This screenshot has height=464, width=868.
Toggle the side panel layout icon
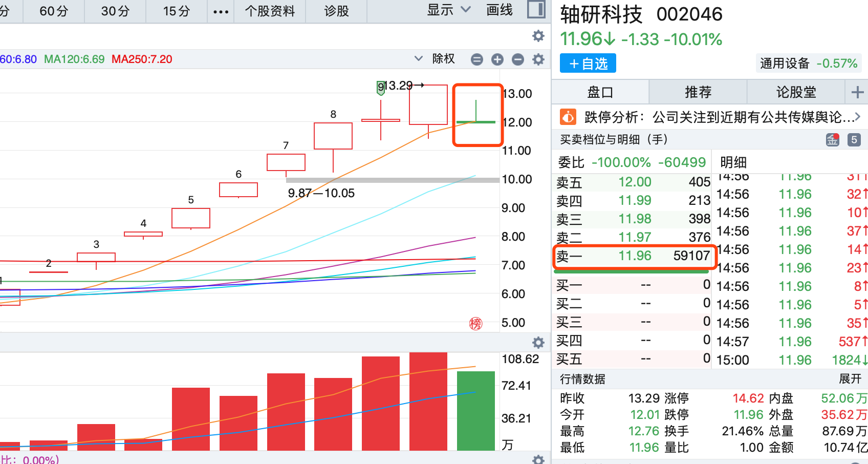(x=536, y=10)
